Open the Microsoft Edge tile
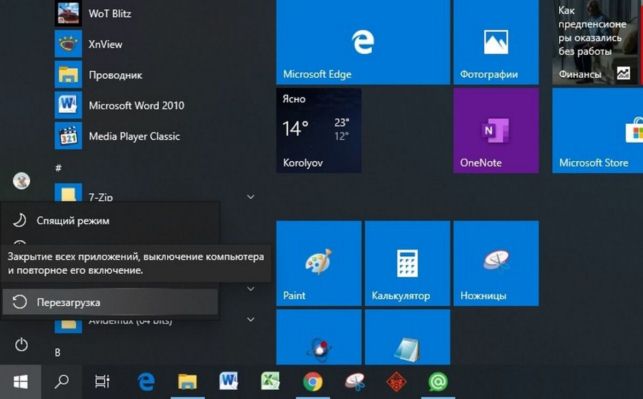Screen dimensions: 643x399 [x=363, y=42]
